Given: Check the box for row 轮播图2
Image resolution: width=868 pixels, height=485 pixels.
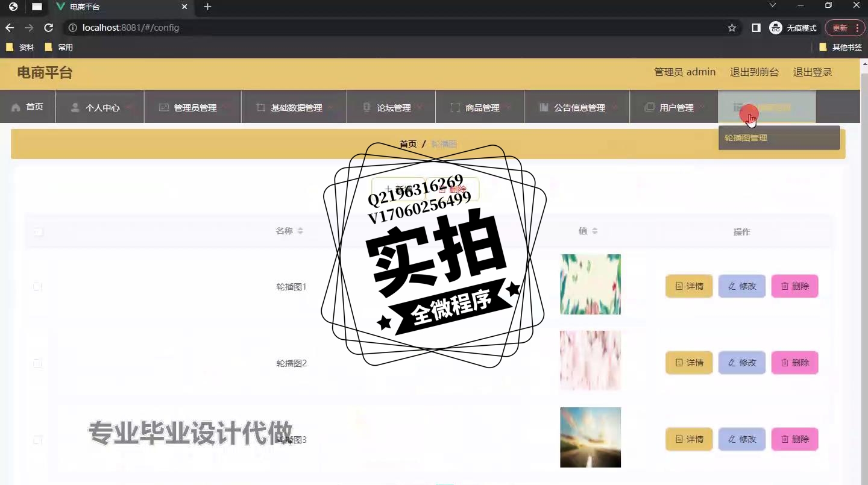Looking at the screenshot, I should [x=37, y=363].
